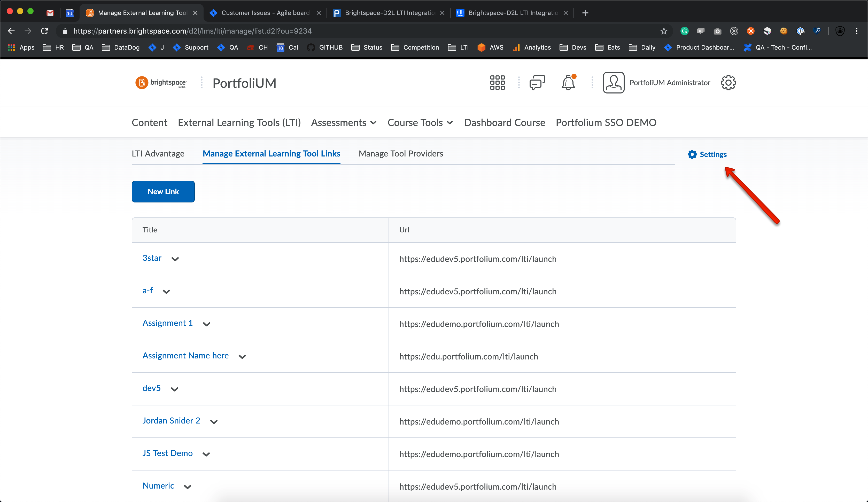The width and height of the screenshot is (868, 502).
Task: Switch to the LTI Advantage tab
Action: [158, 154]
